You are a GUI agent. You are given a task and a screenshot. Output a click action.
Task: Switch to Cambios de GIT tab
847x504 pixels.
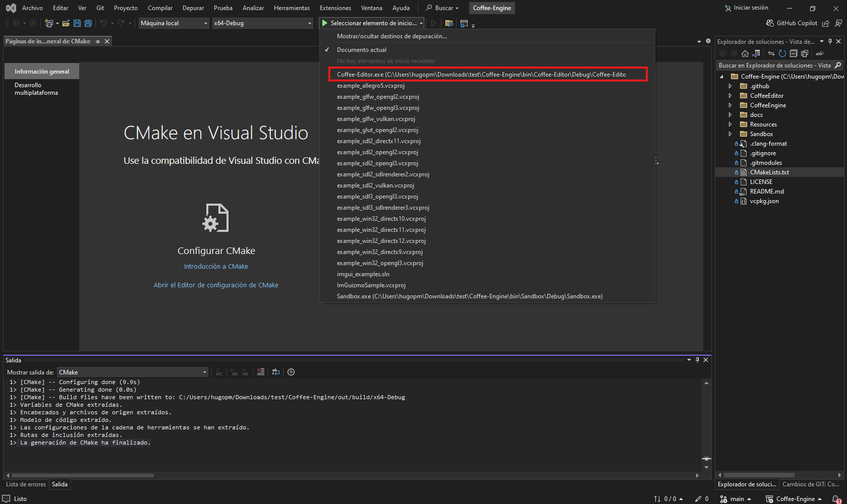point(811,484)
